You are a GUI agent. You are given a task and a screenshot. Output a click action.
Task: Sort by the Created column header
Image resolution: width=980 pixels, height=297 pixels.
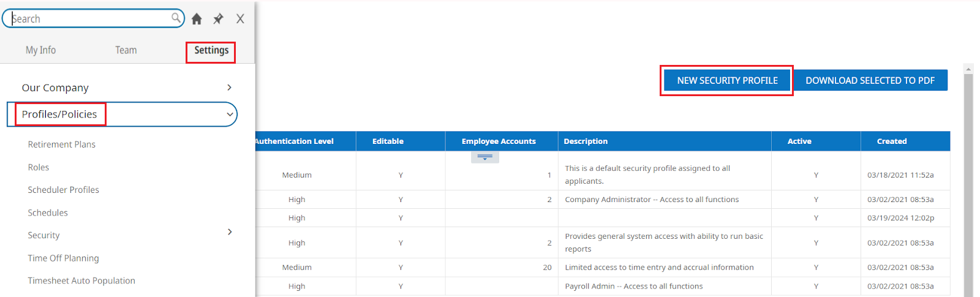892,141
